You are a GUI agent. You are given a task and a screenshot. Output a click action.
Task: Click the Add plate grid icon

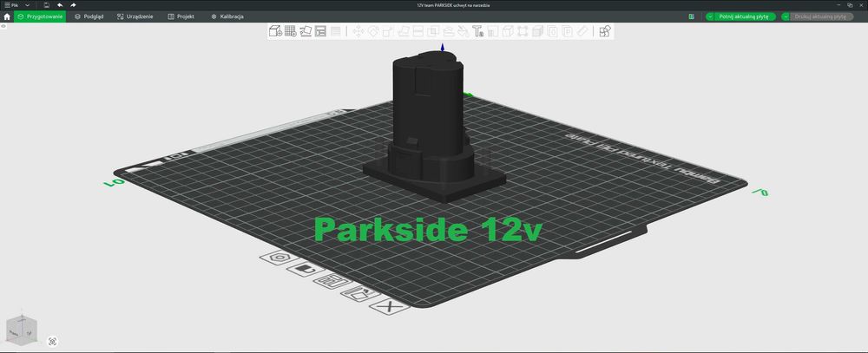click(x=290, y=31)
